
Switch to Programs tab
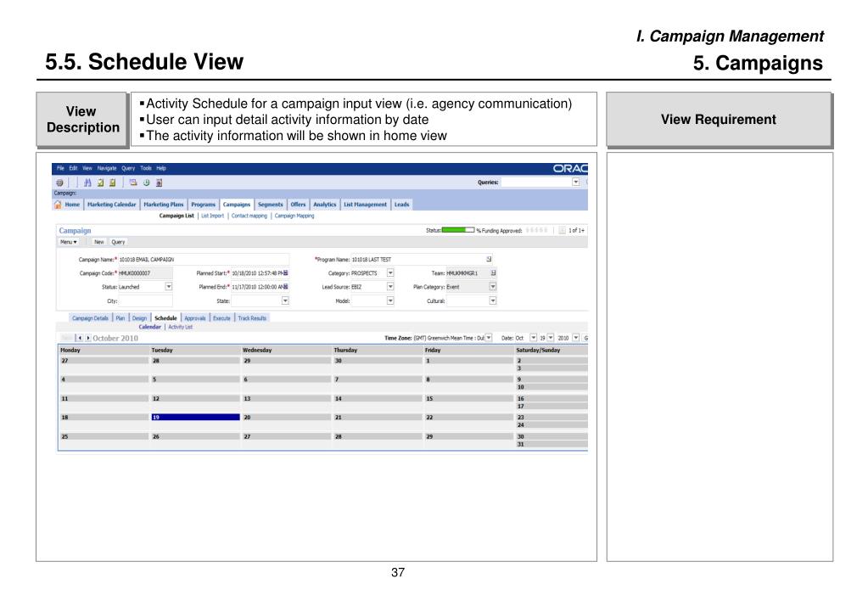(x=203, y=205)
